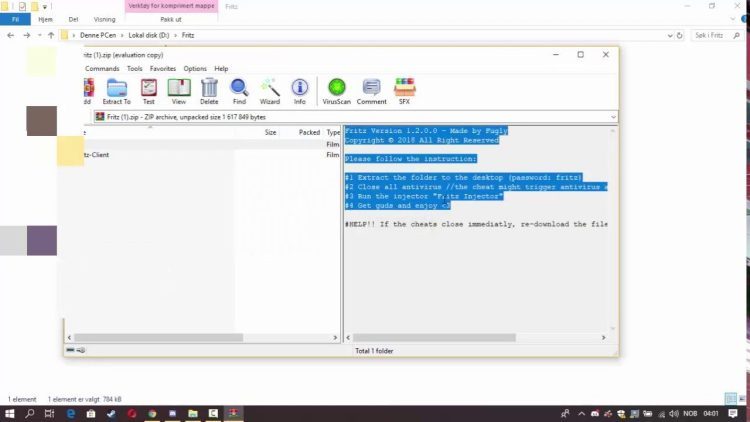Click the '#3 Run the injector' comment line
Image resolution: width=750 pixels, height=422 pixels.
[424, 196]
